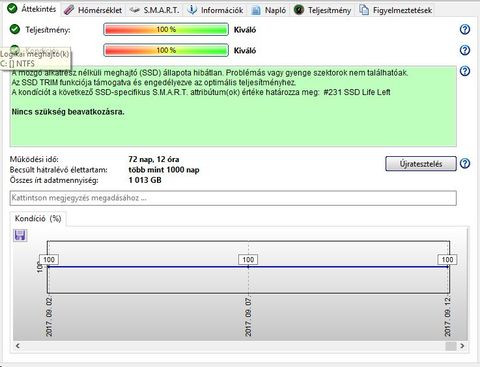Click the help icon beside Teljesítmény bar
Screen dimensions: 480x367
pyautogui.click(x=465, y=30)
